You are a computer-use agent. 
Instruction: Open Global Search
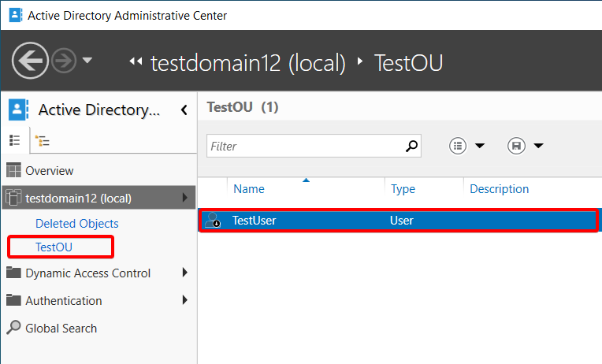tap(61, 329)
